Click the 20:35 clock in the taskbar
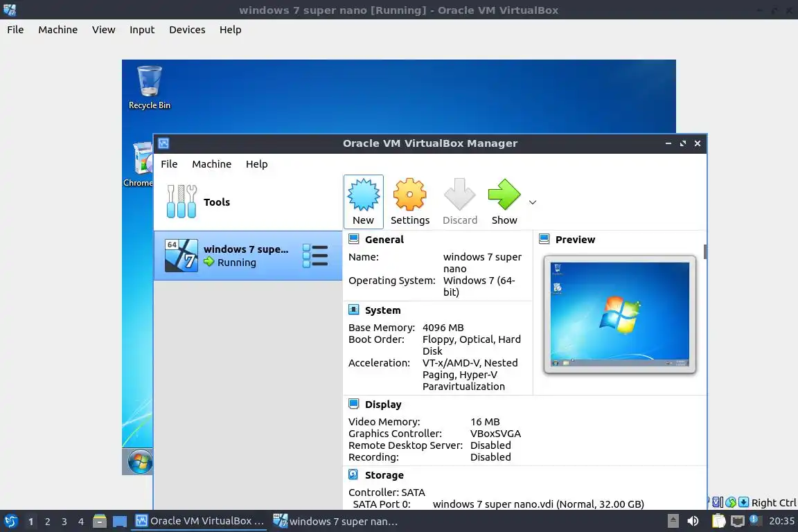 click(x=781, y=521)
